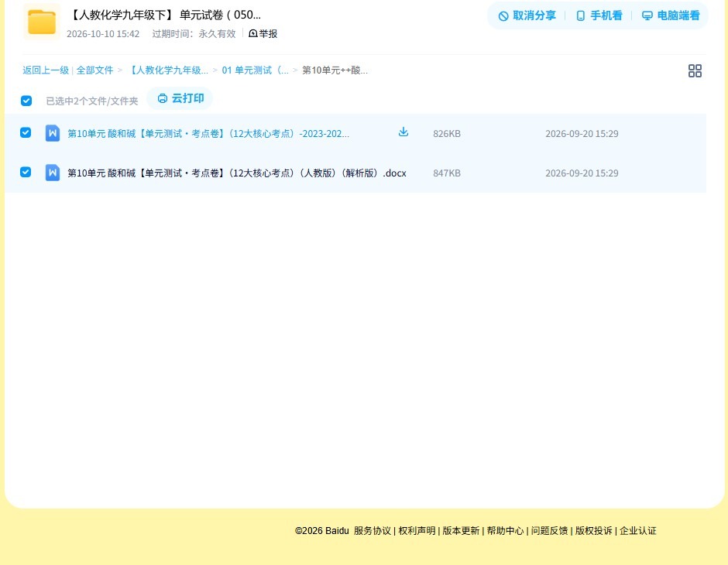Click the share timestamp 2026-10-10 15:42
The height and width of the screenshot is (565, 728).
(x=102, y=34)
